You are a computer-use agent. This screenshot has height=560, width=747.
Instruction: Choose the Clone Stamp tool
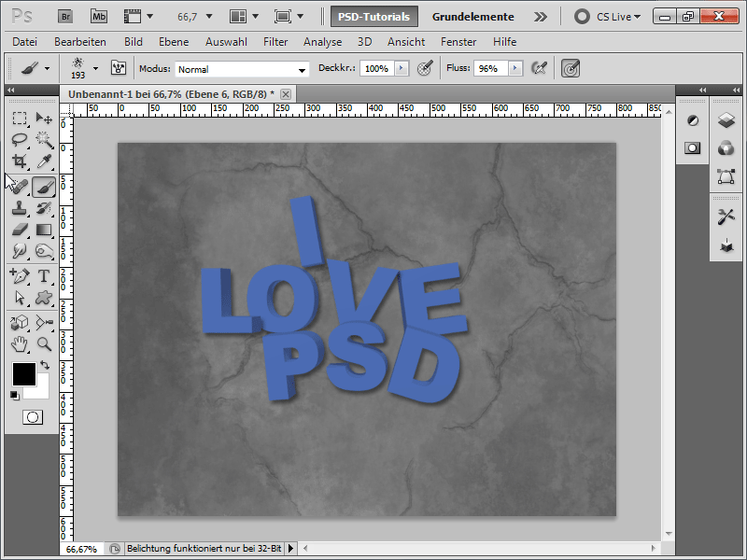(x=20, y=207)
